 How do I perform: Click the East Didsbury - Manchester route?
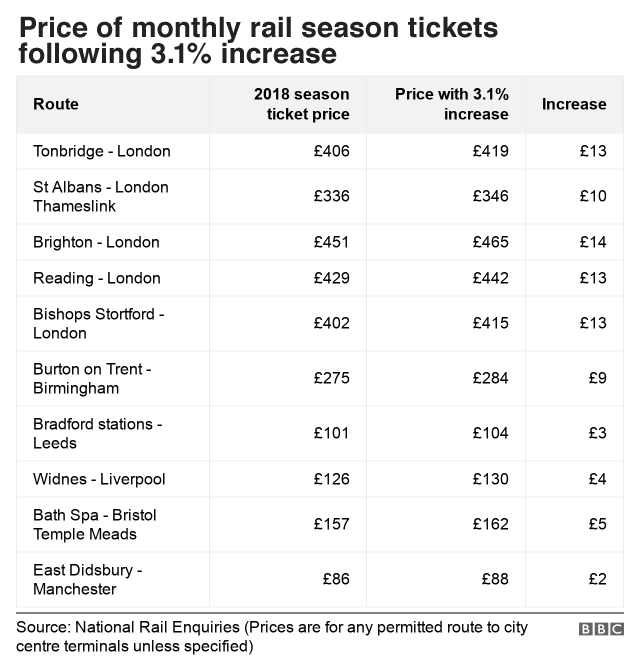click(88, 580)
